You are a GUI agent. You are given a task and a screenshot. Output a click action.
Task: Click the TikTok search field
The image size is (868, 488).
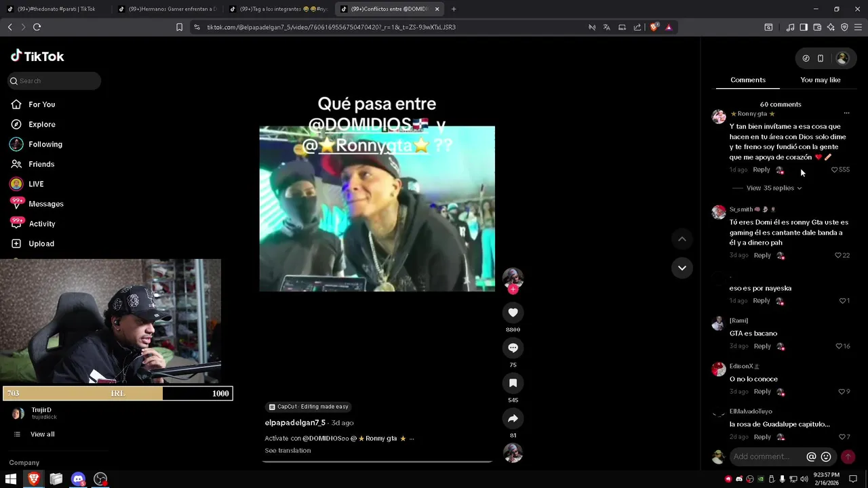click(54, 81)
